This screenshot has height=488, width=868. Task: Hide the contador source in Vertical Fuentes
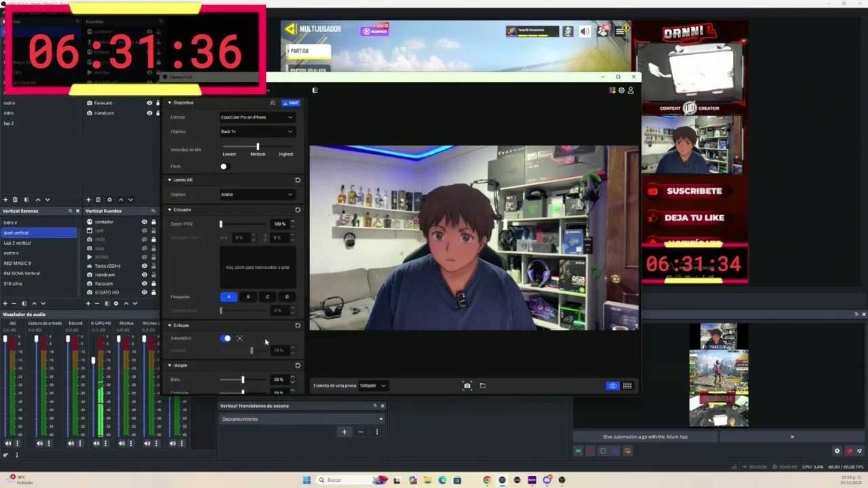pos(144,222)
